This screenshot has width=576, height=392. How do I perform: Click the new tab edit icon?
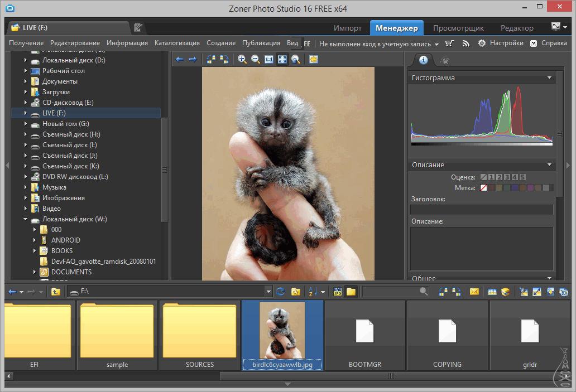click(x=138, y=27)
